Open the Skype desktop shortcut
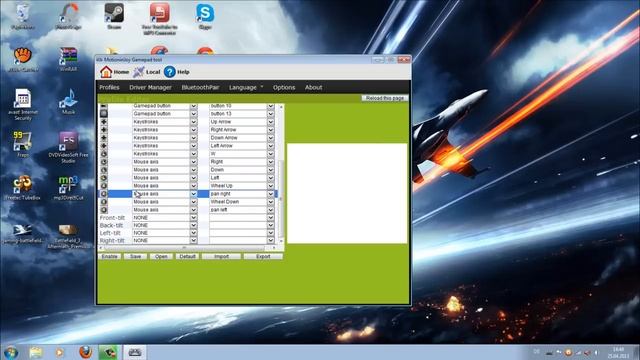The width and height of the screenshot is (640, 360). pos(205,16)
